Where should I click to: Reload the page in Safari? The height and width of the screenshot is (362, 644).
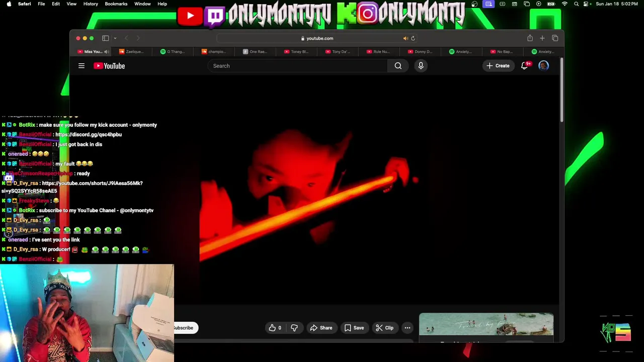pyautogui.click(x=413, y=38)
